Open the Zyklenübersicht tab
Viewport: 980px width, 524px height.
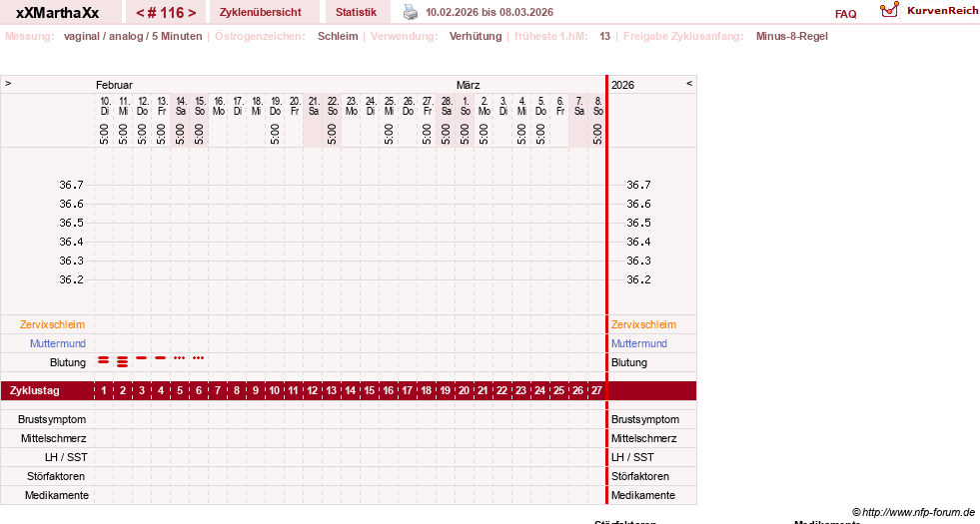[x=260, y=12]
